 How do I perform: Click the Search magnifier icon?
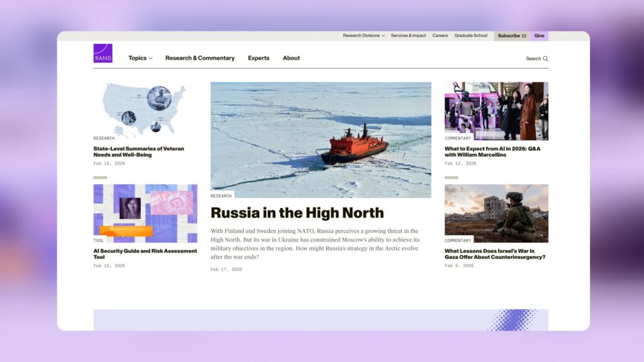[545, 58]
